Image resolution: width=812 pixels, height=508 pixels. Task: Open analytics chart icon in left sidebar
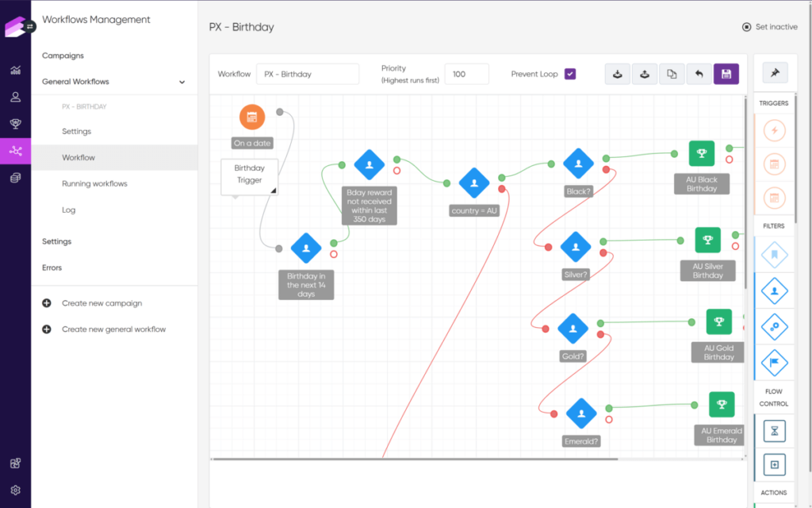coord(16,70)
